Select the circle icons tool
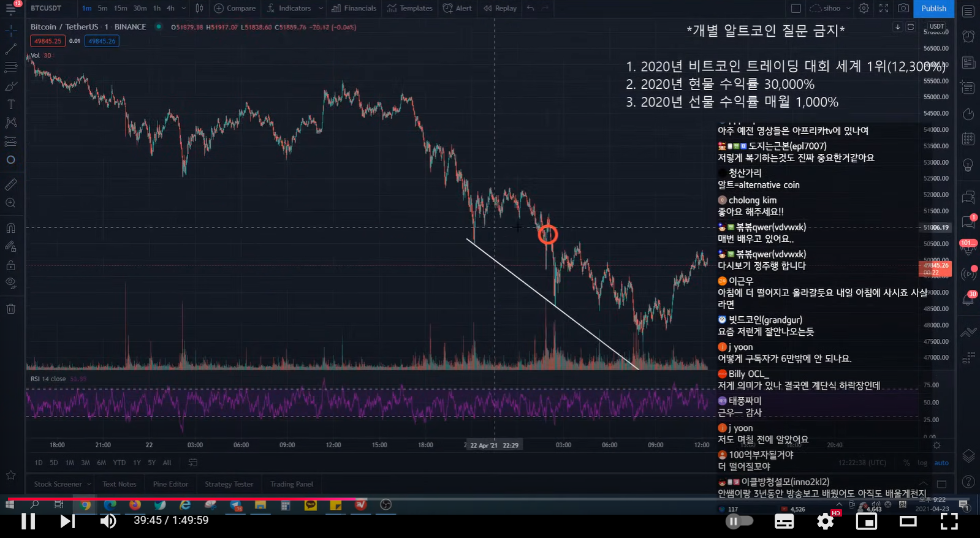Image resolution: width=980 pixels, height=538 pixels. click(11, 160)
